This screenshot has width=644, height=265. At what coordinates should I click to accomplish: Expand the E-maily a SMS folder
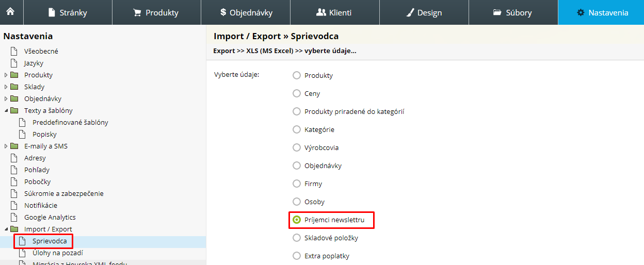click(6, 146)
